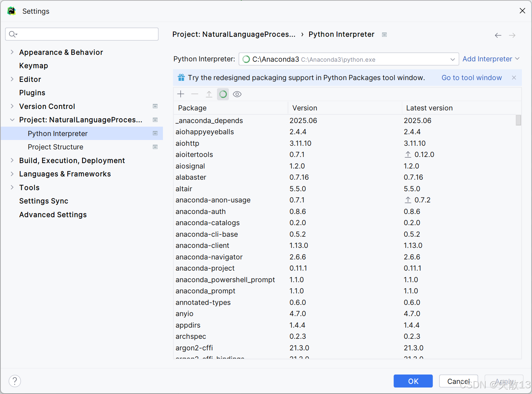
Task: Click the reload packages spinner icon
Action: (x=223, y=94)
